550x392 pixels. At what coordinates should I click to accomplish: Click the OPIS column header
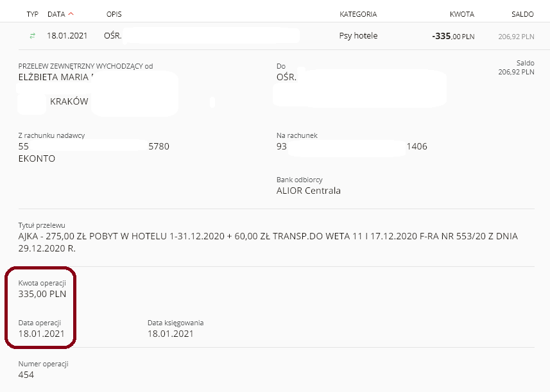(x=114, y=14)
